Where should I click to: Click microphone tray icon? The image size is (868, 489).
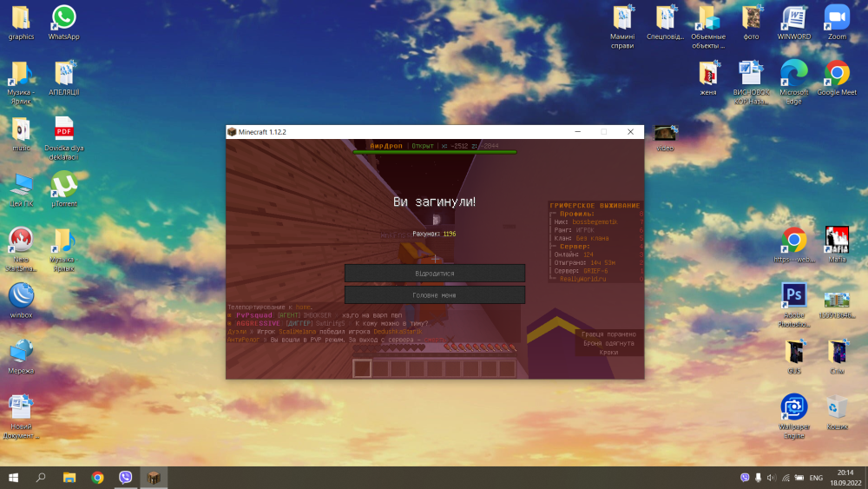(758, 478)
